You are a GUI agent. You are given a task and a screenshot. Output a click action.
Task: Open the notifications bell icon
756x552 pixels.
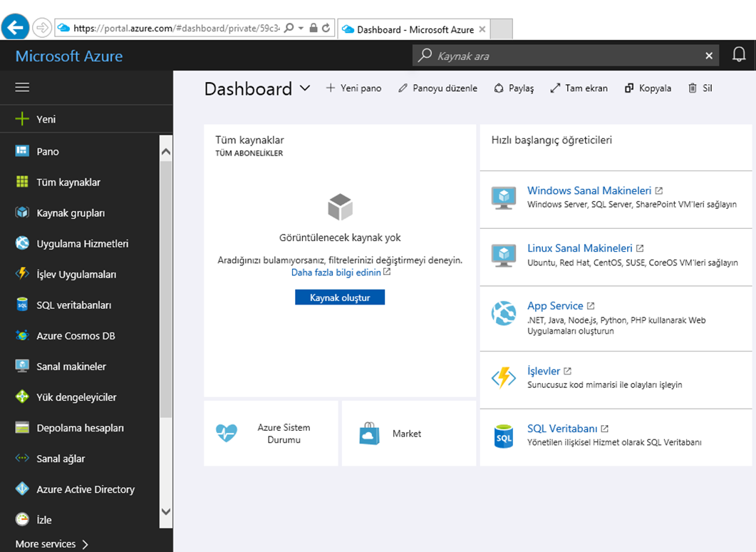click(x=739, y=54)
